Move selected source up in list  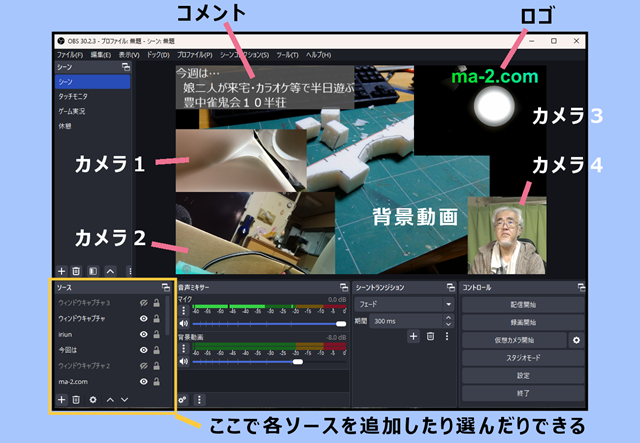click(x=110, y=400)
